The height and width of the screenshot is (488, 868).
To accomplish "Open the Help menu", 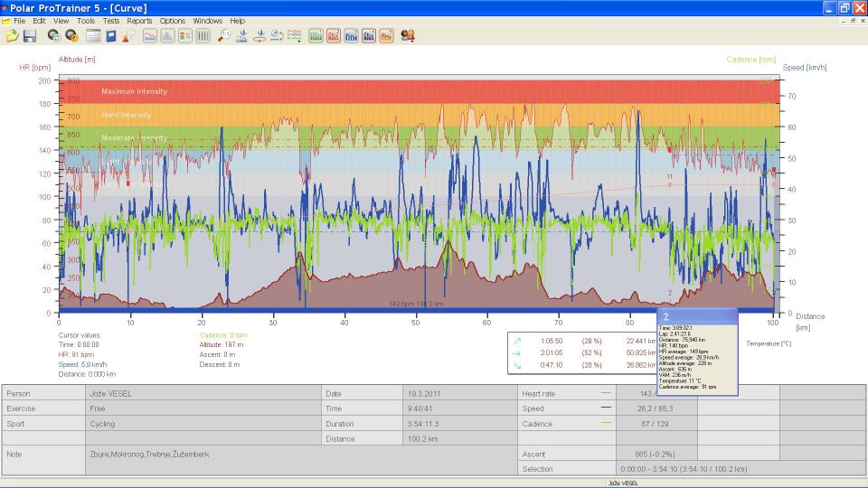I will pyautogui.click(x=238, y=21).
